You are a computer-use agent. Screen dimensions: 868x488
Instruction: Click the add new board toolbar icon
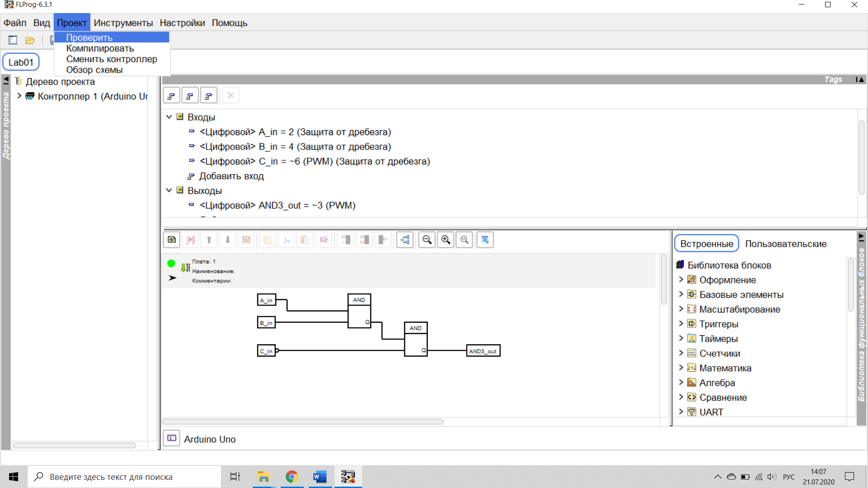click(172, 240)
